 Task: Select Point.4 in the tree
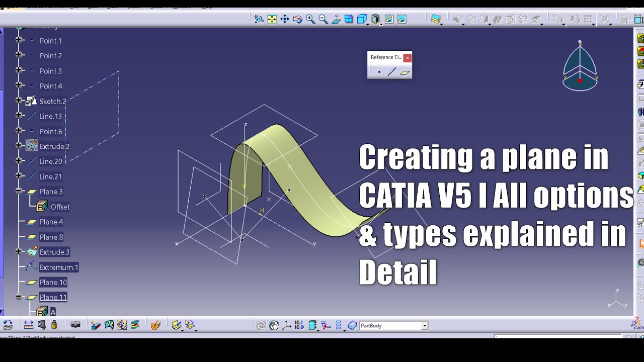click(51, 86)
